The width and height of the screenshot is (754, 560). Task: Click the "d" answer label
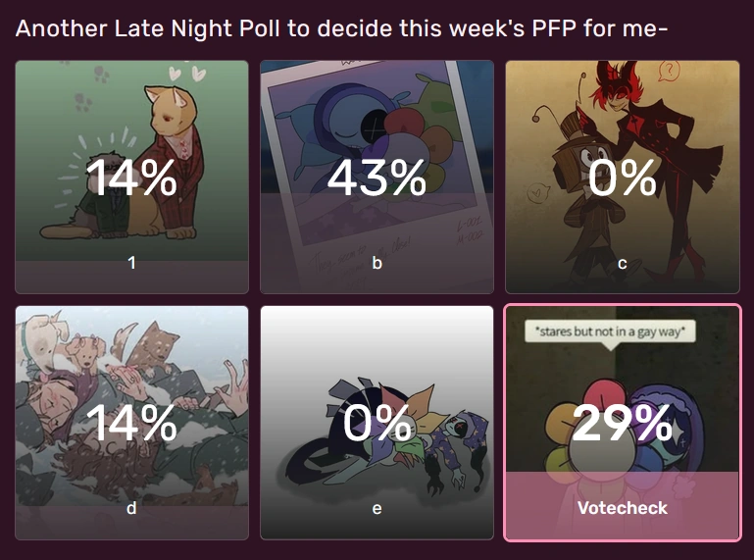131,508
